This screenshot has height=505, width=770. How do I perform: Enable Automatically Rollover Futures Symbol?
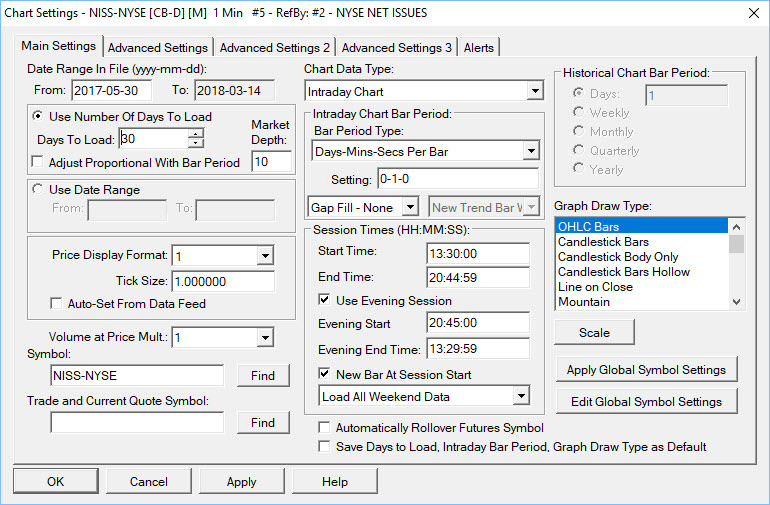pos(324,427)
